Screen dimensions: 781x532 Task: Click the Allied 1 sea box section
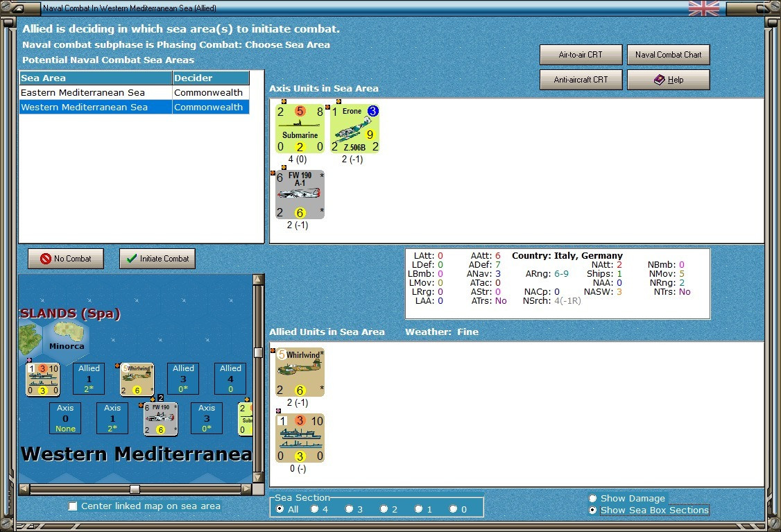(x=89, y=379)
